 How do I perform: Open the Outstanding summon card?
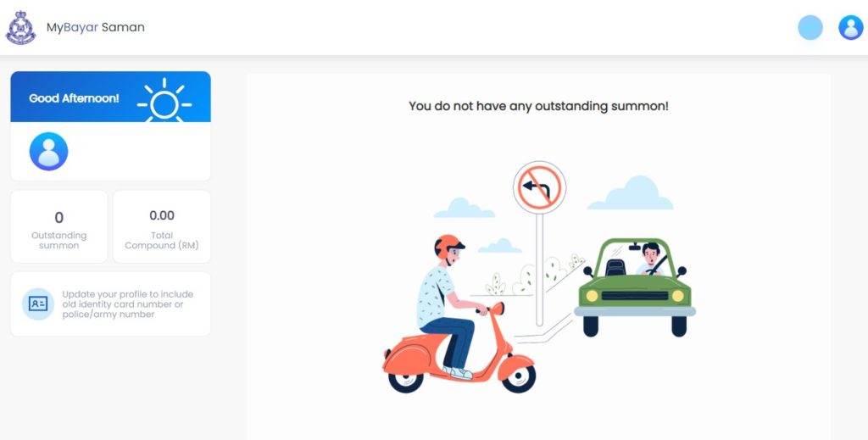coord(59,226)
